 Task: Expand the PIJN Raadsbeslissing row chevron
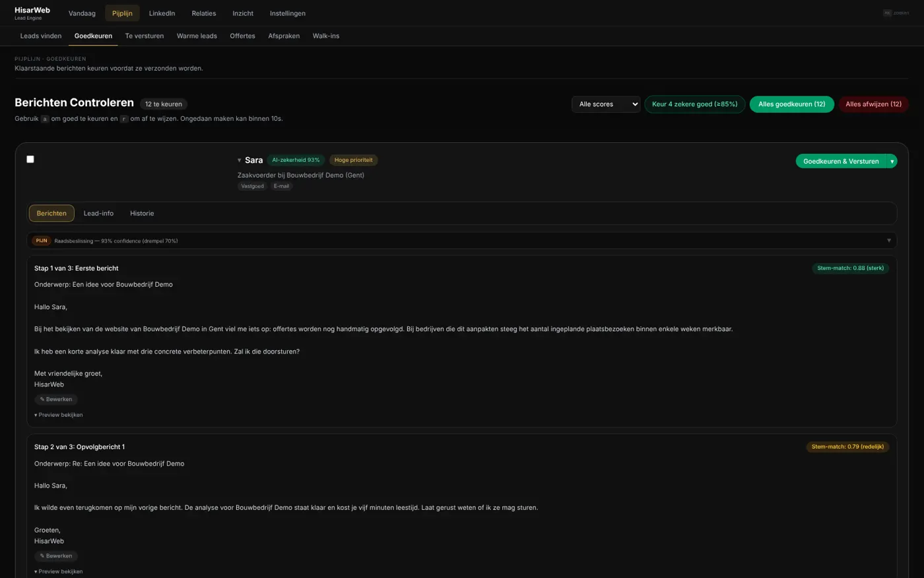(x=888, y=240)
